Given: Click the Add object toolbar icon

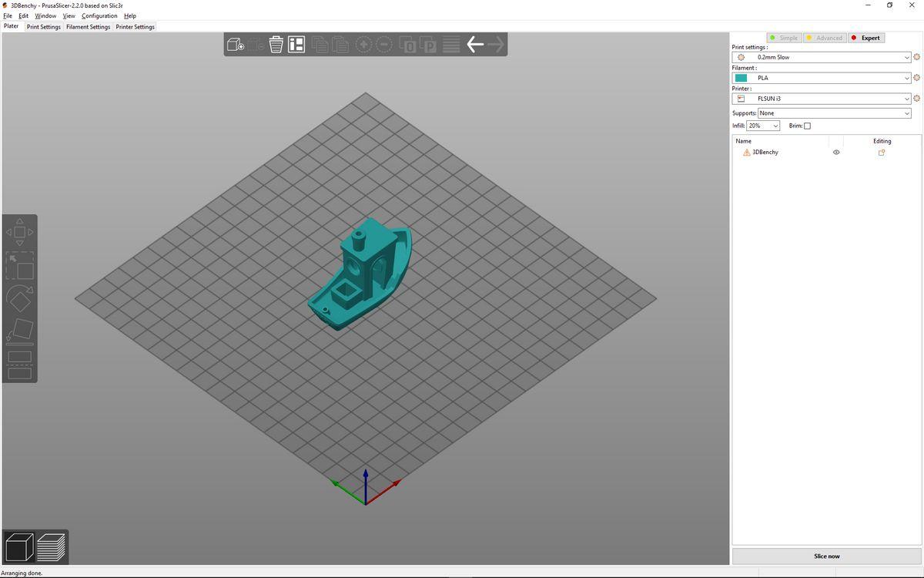Looking at the screenshot, I should pyautogui.click(x=236, y=45).
